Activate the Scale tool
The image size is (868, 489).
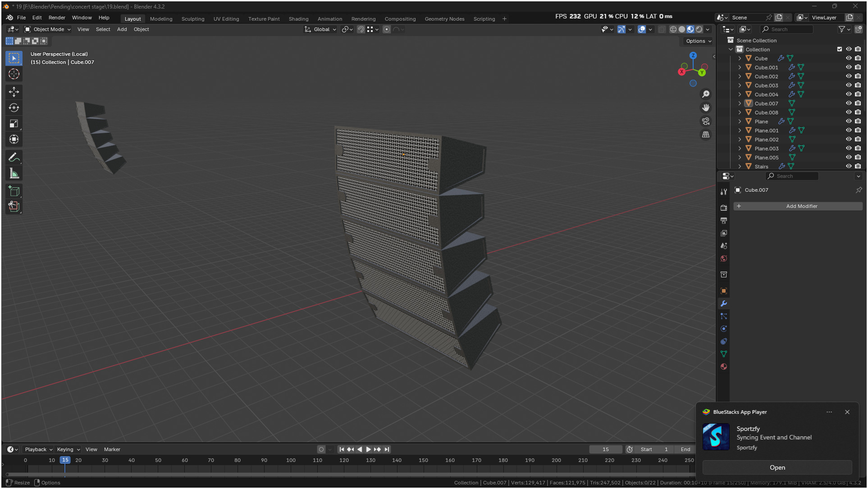pyautogui.click(x=14, y=123)
